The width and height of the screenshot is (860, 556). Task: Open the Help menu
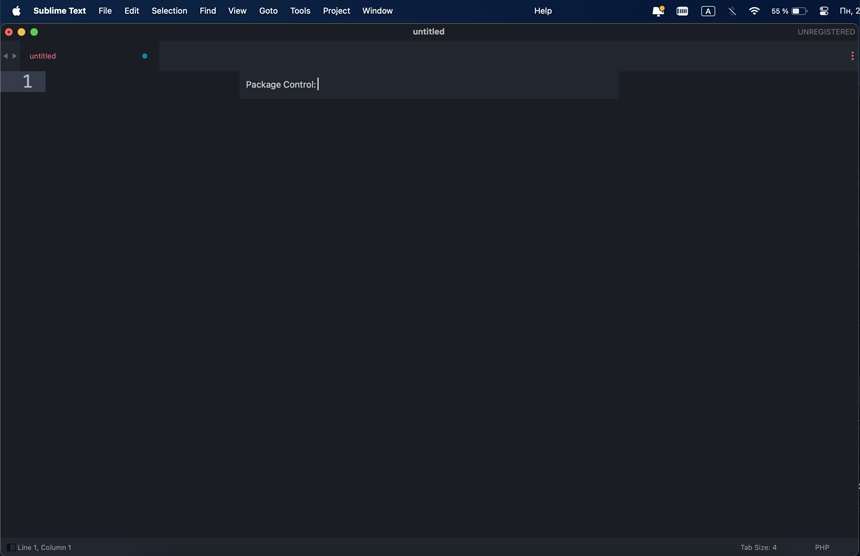coord(543,11)
